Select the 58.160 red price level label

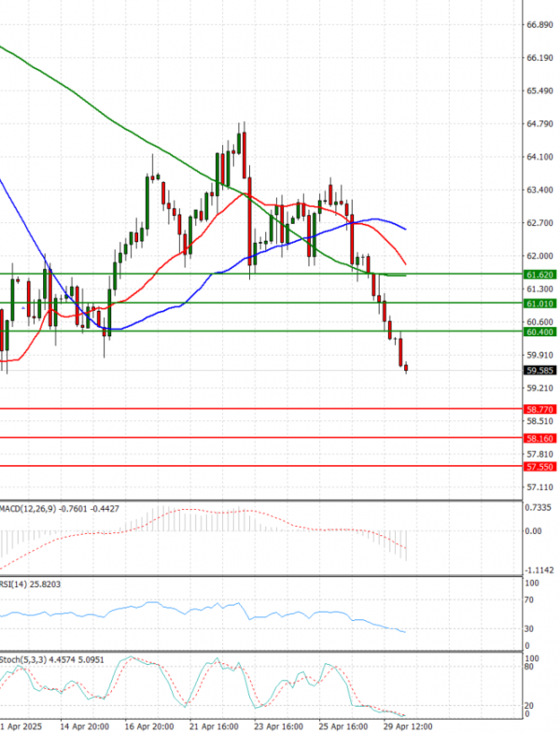point(539,439)
